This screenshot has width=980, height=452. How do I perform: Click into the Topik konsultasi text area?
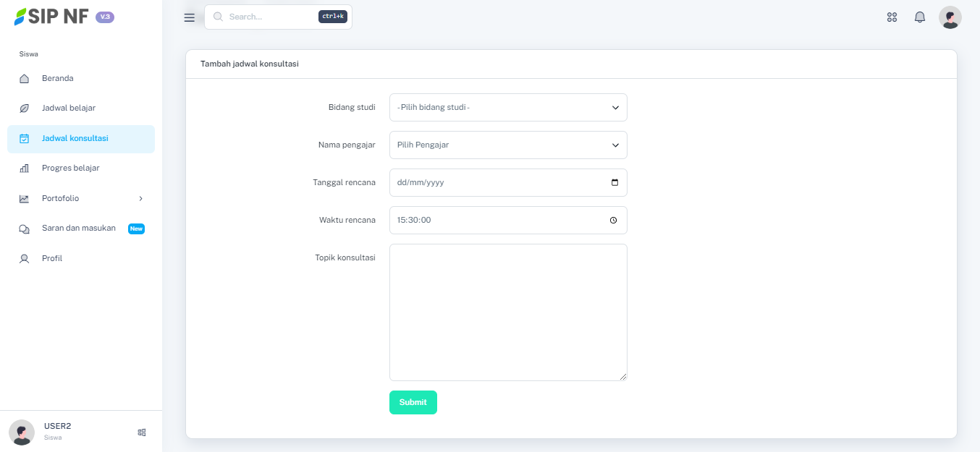(507, 312)
